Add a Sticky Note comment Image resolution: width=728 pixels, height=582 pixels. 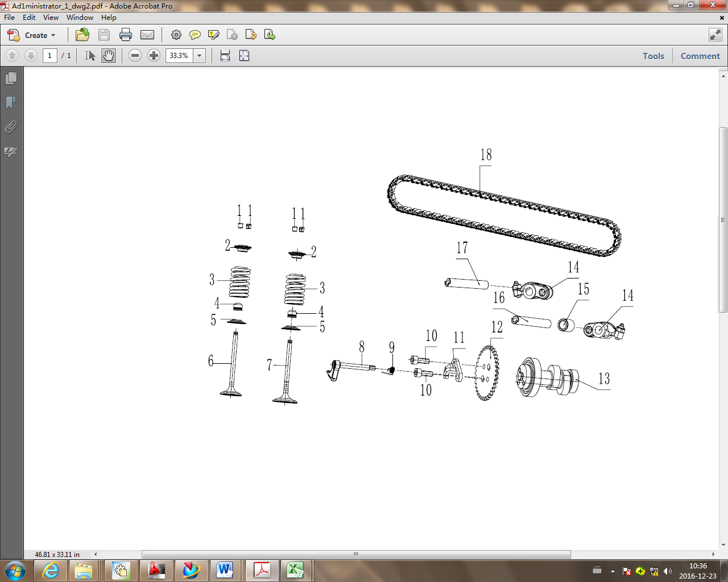(195, 35)
